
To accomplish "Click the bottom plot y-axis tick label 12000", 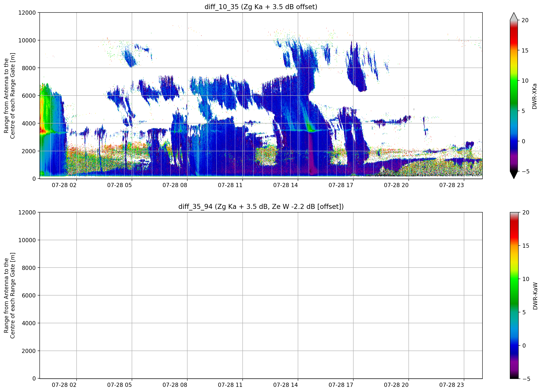I will click(27, 212).
